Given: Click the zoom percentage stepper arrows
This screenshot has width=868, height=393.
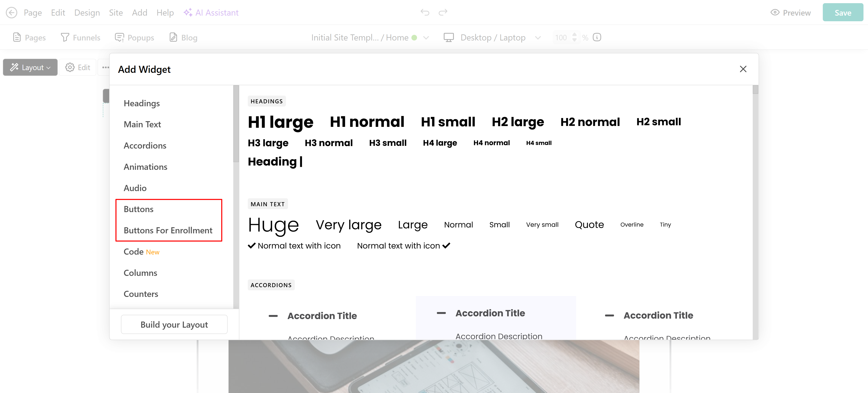Looking at the screenshot, I should tap(574, 37).
